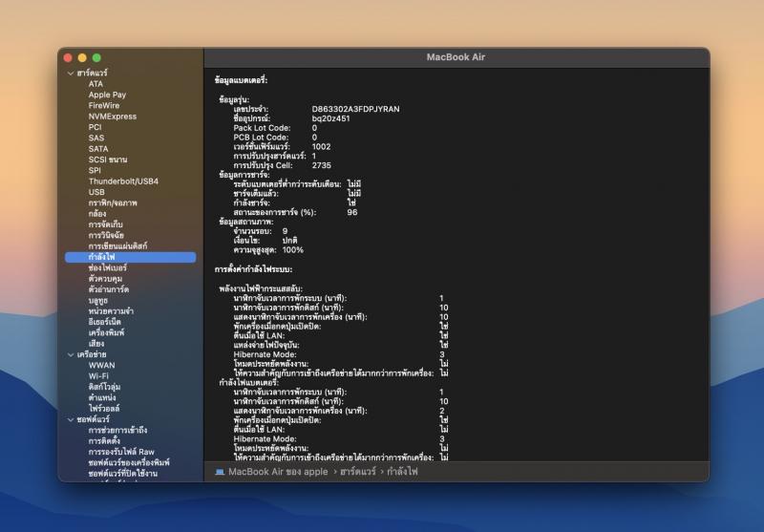Open การช่วยการเข้าถึง in the sidebar
The height and width of the screenshot is (532, 764).
pyautogui.click(x=117, y=430)
